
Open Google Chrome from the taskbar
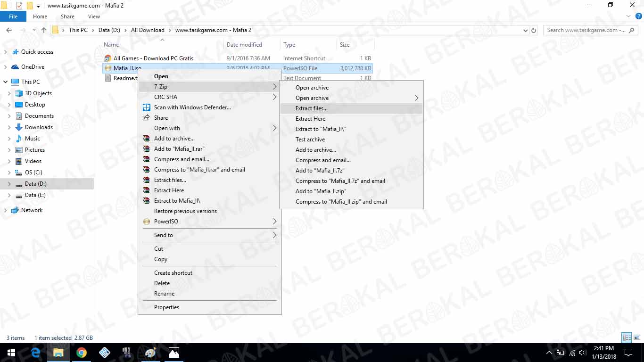(x=82, y=353)
